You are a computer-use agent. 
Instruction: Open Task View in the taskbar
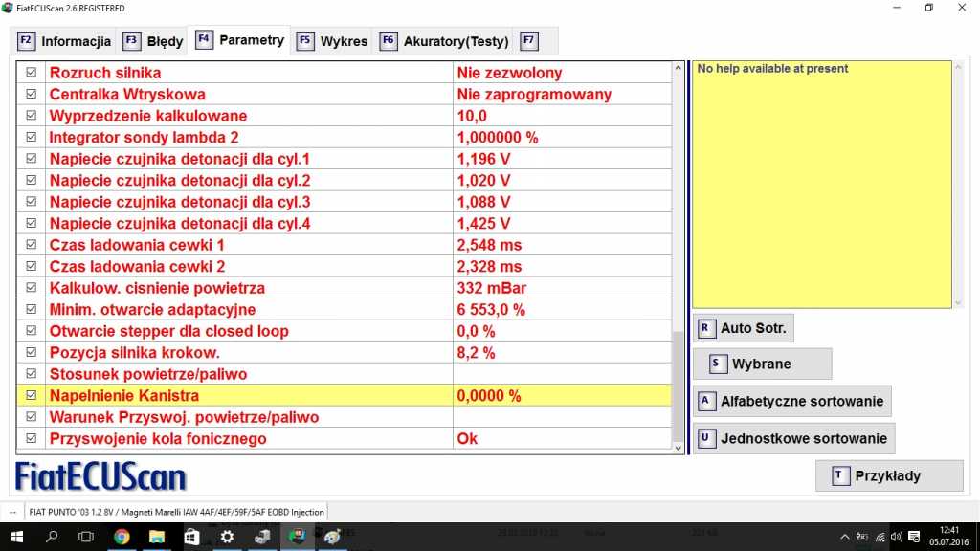86,537
